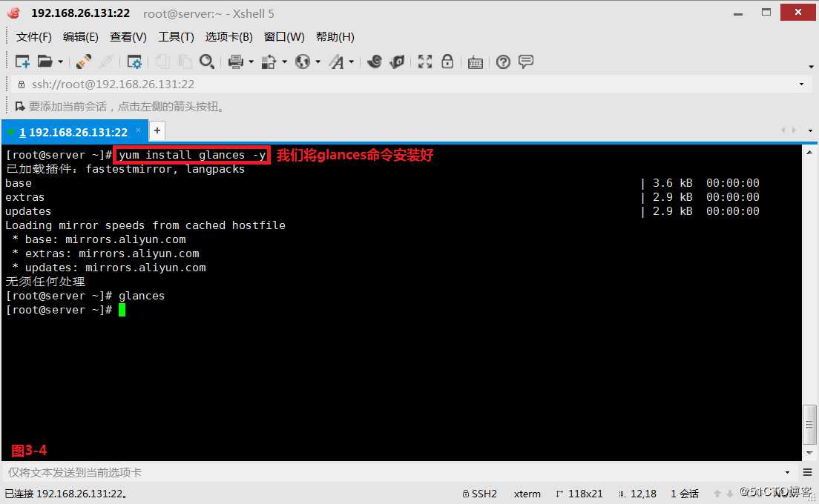The width and height of the screenshot is (819, 504).
Task: Click the terminal scroll down arrow
Action: (x=809, y=453)
